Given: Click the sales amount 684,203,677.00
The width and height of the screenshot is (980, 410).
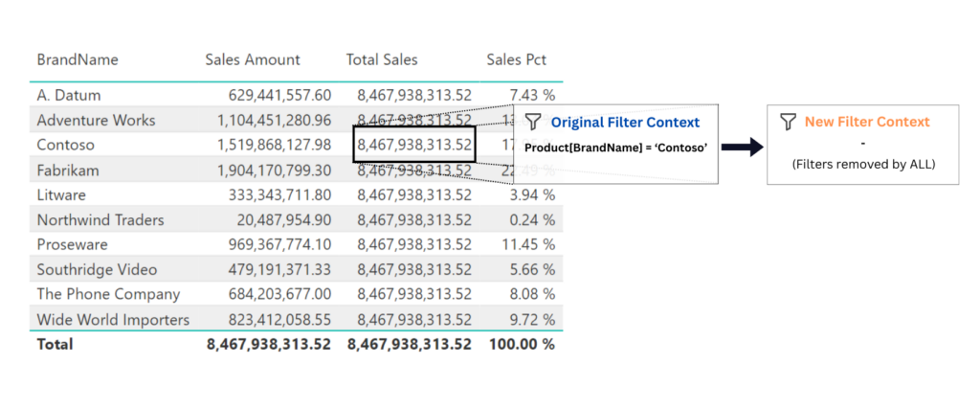Looking at the screenshot, I should tap(280, 294).
